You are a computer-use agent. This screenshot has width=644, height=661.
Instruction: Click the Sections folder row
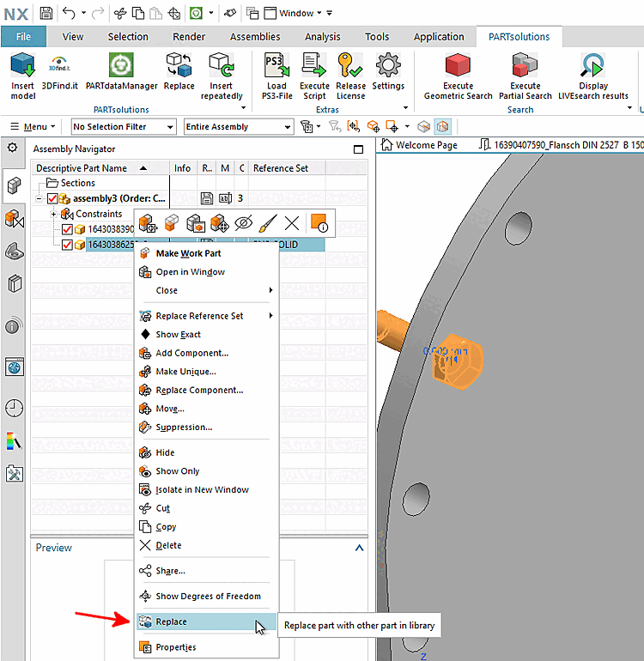click(71, 183)
